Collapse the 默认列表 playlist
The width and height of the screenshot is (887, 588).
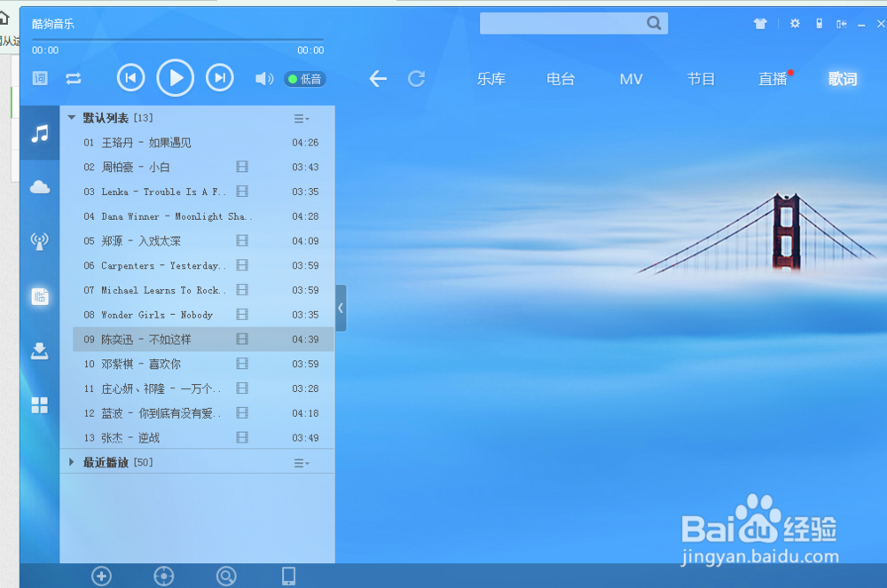[72, 116]
